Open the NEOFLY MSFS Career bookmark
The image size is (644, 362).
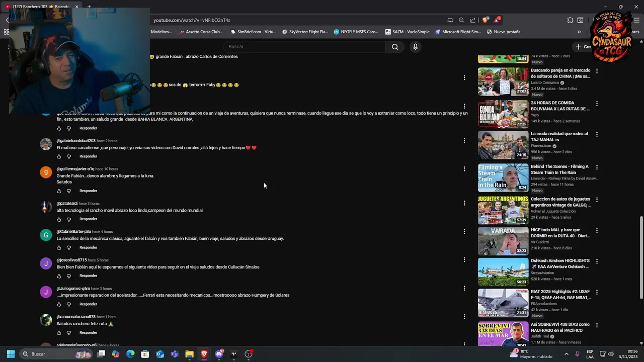click(x=356, y=32)
